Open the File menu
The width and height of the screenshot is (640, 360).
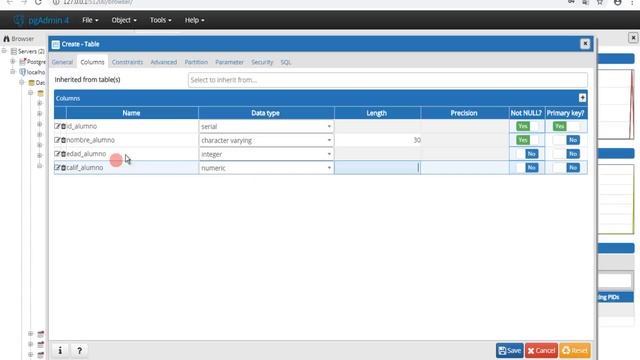click(90, 20)
